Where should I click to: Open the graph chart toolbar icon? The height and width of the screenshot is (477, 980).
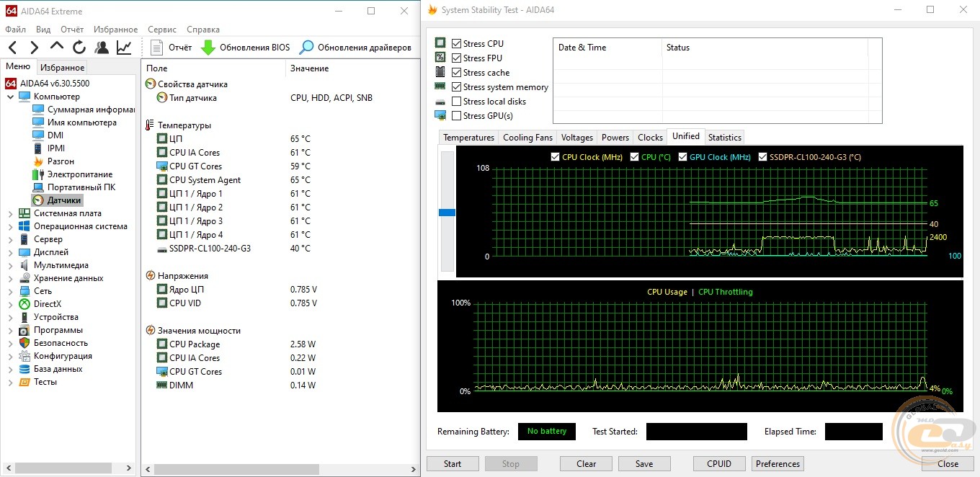coord(124,48)
